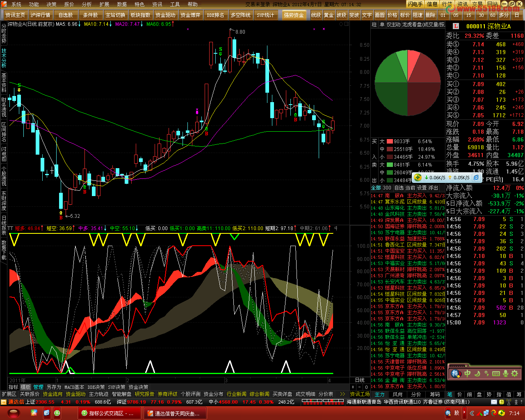Click the 删除 delete drawing tool

pos(431,15)
